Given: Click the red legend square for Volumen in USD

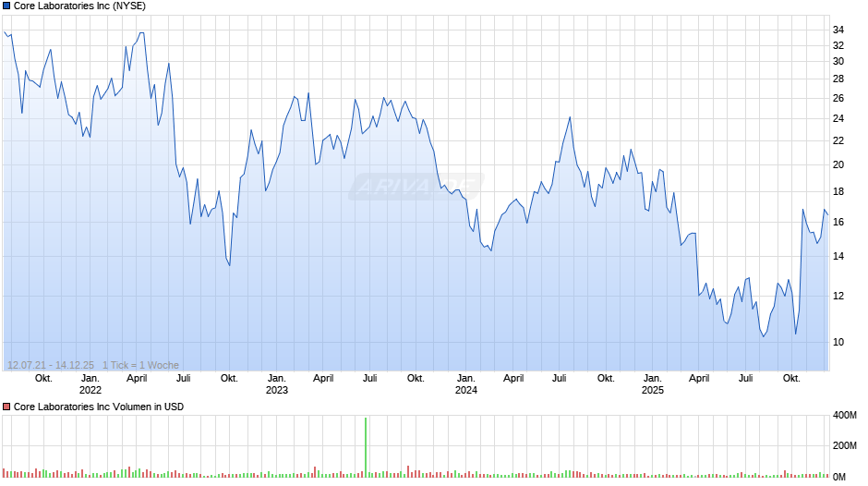Looking at the screenshot, I should [x=6, y=407].
